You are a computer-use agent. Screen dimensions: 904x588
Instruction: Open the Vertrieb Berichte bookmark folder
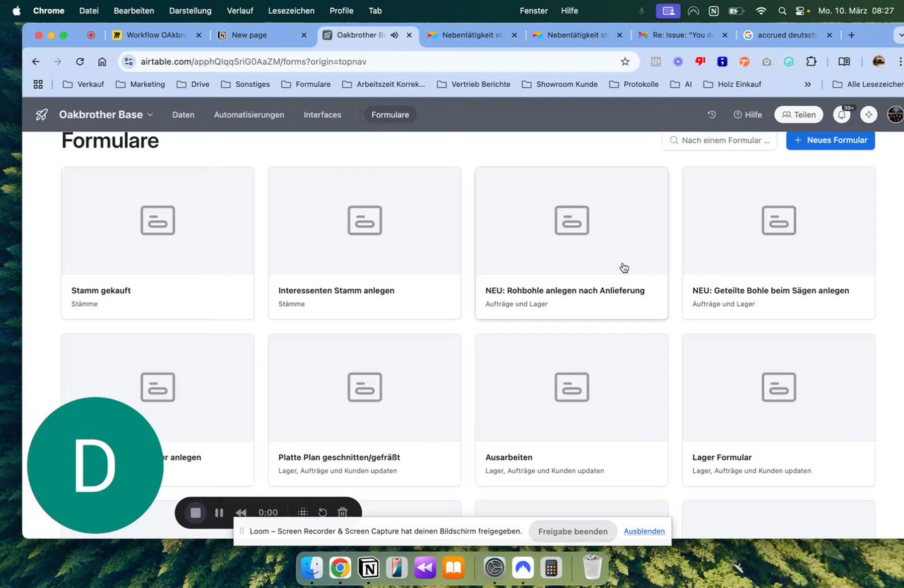tap(473, 84)
